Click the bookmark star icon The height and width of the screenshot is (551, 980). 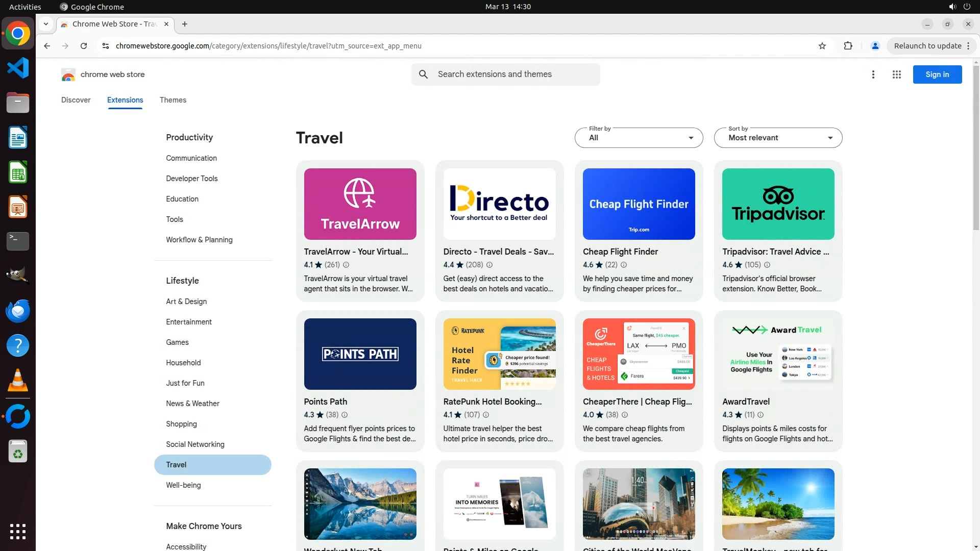pos(822,46)
